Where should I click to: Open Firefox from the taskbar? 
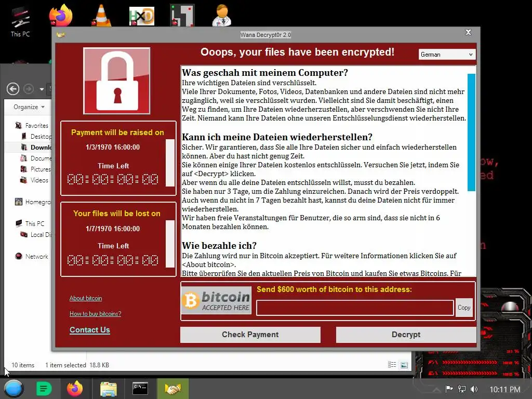(x=75, y=389)
